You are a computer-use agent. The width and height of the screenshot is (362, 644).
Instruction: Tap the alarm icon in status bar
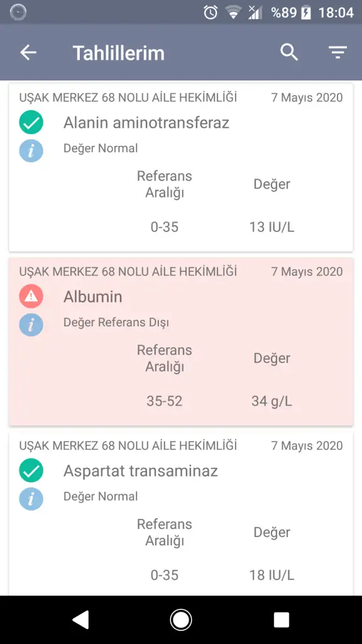[211, 13]
